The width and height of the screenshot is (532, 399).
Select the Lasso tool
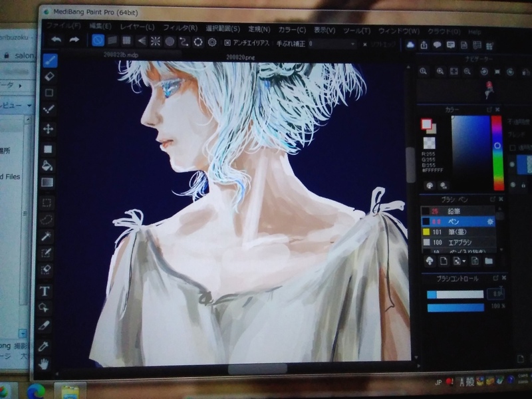tap(47, 219)
